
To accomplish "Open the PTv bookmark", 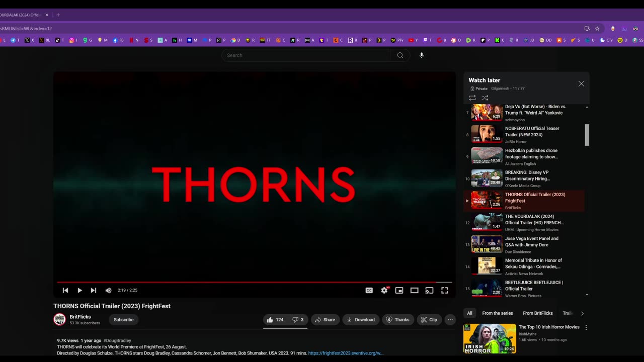I will coord(397,40).
